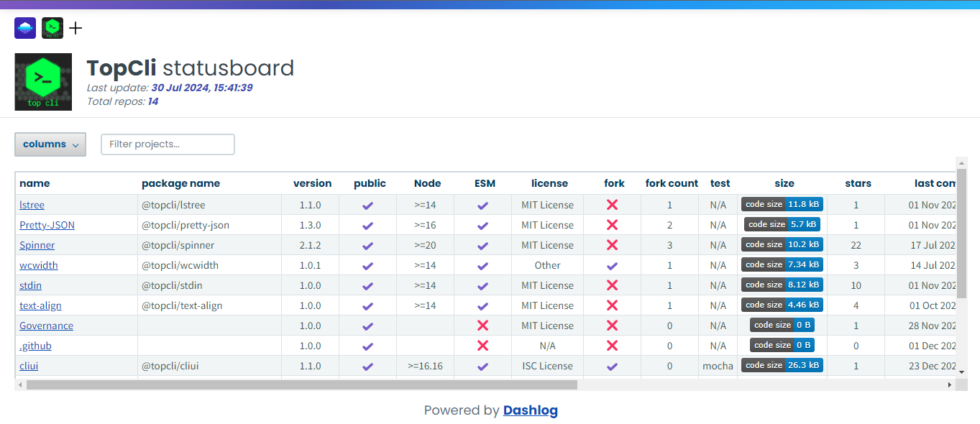Click the public checkmark in lstree row
Viewport: 980px width, 424px height.
point(367,205)
